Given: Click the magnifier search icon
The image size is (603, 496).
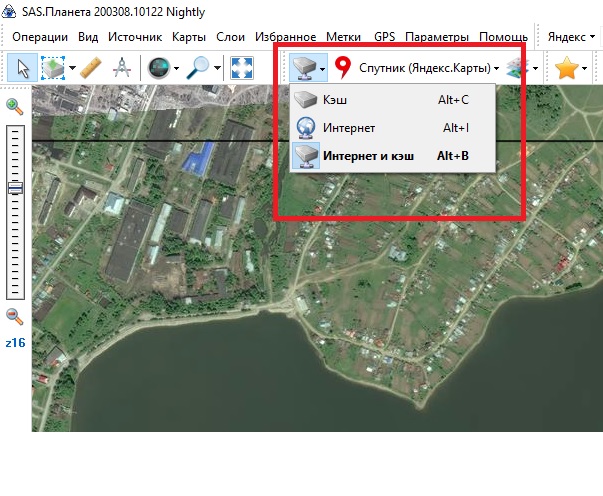Looking at the screenshot, I should point(198,68).
